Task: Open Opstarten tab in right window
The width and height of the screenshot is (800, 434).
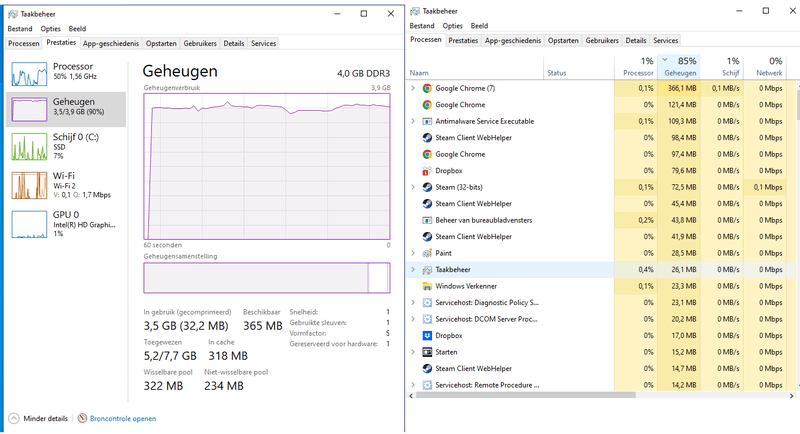Action: (563, 40)
